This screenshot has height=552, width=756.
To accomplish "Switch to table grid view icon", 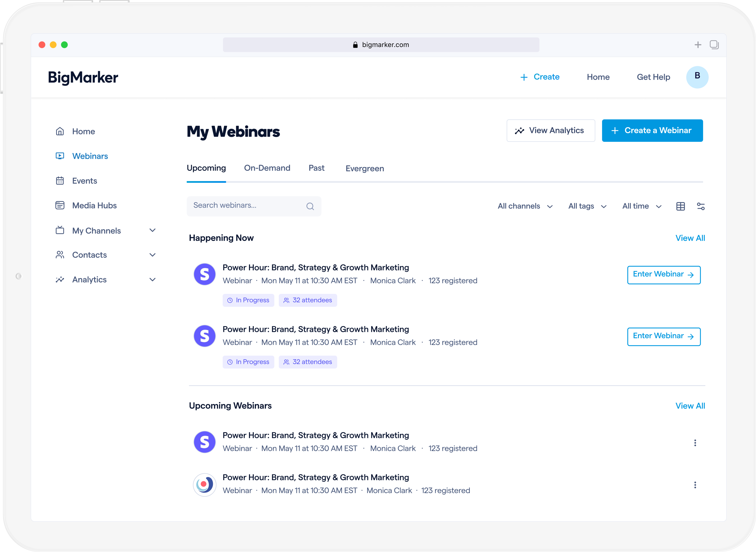I will coord(680,206).
